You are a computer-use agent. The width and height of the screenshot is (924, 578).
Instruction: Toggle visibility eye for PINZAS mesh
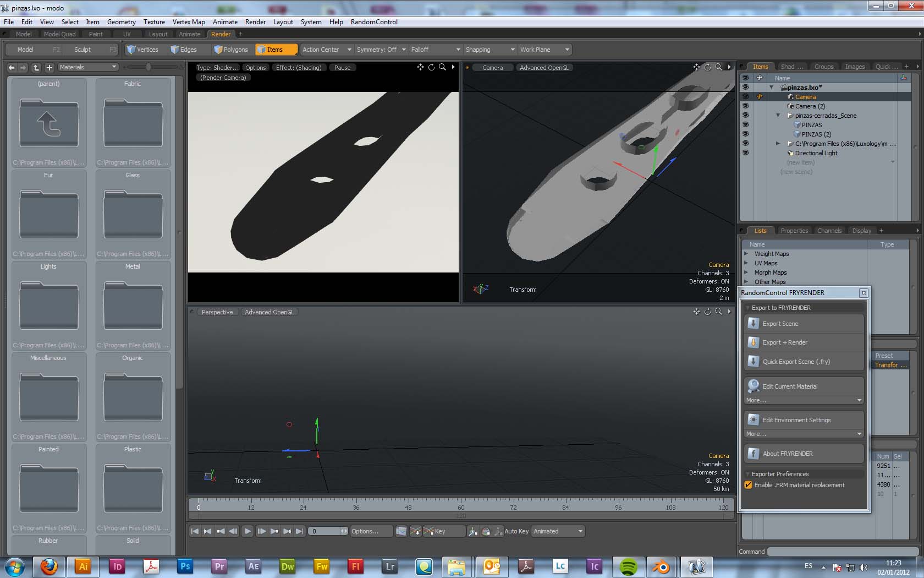pyautogui.click(x=746, y=125)
